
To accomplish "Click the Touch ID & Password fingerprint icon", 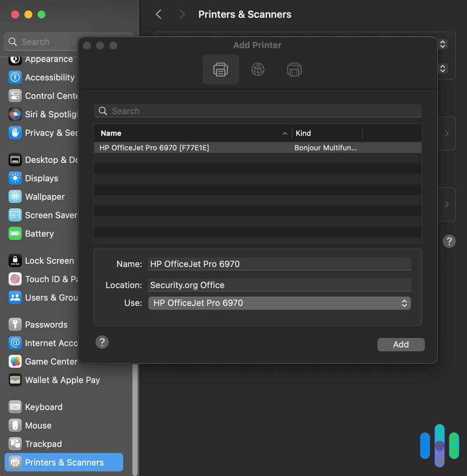I will [14, 279].
